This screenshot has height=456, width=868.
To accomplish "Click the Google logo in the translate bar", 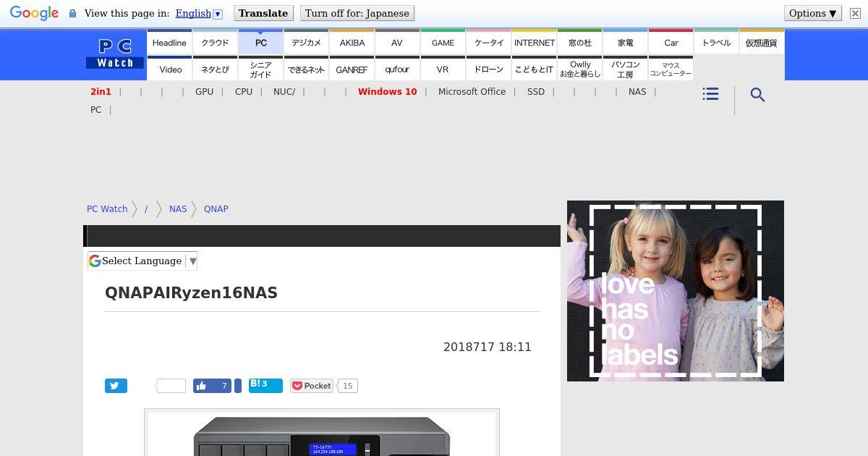I will pos(34,14).
